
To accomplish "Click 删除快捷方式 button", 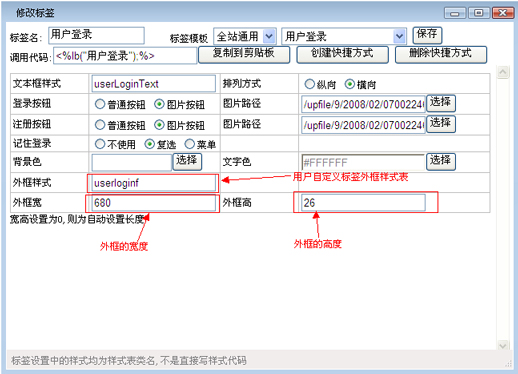I will [x=441, y=54].
